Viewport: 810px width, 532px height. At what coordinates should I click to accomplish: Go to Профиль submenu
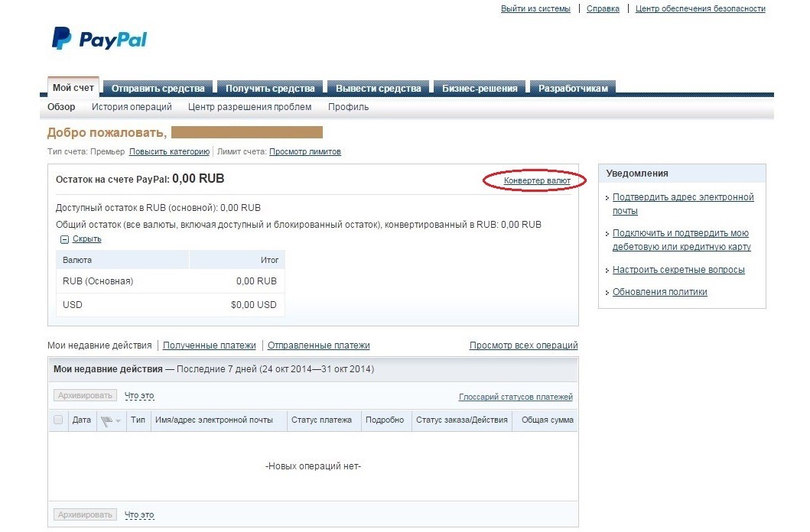point(348,107)
